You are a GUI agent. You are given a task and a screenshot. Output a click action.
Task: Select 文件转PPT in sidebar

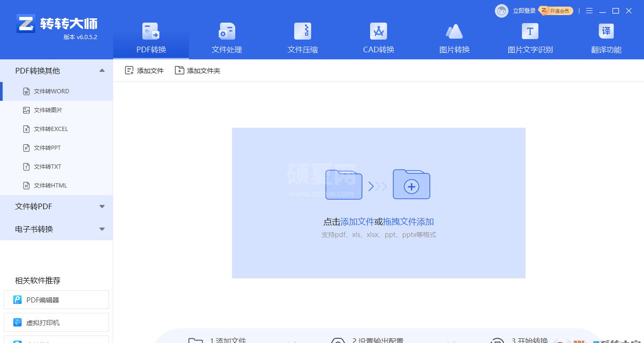point(57,148)
